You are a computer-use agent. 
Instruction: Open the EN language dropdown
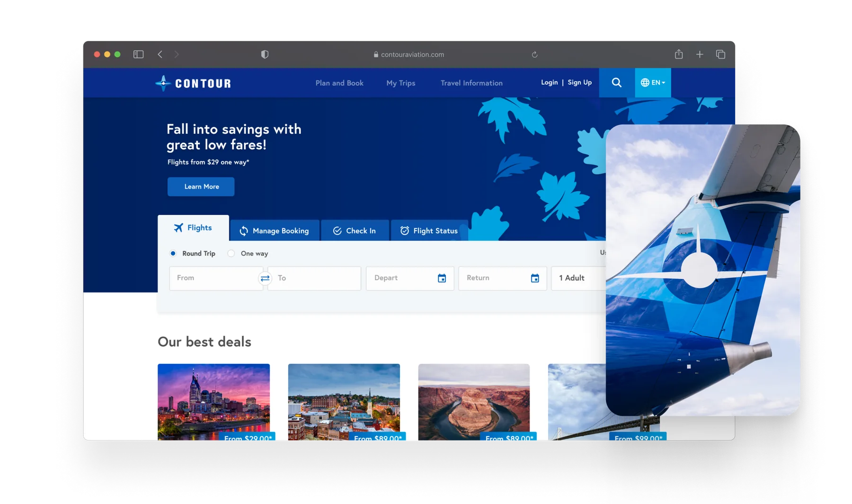click(653, 82)
